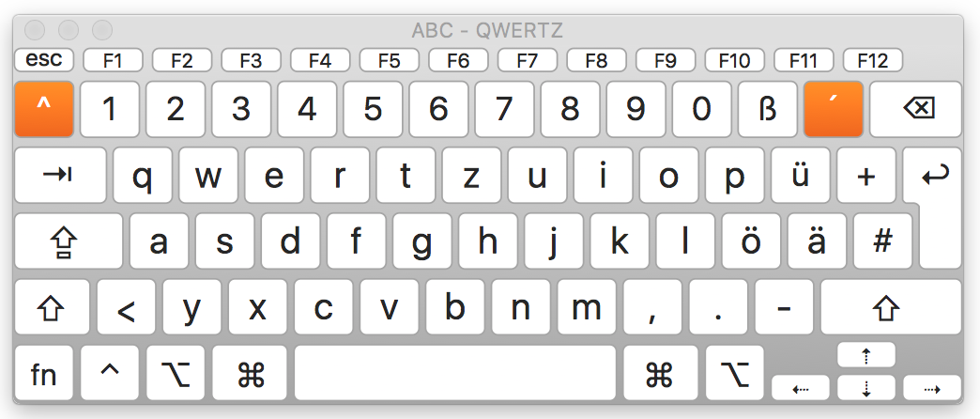Hit the tab key arrow icon
This screenshot has width=980, height=419.
(x=57, y=175)
